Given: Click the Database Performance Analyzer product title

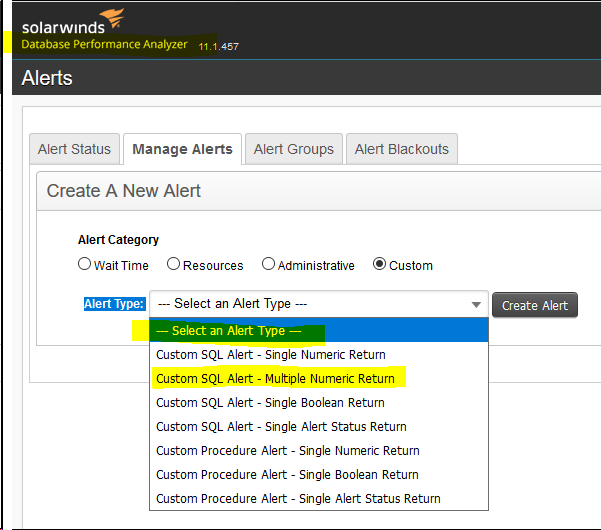Looking at the screenshot, I should pos(104,45).
